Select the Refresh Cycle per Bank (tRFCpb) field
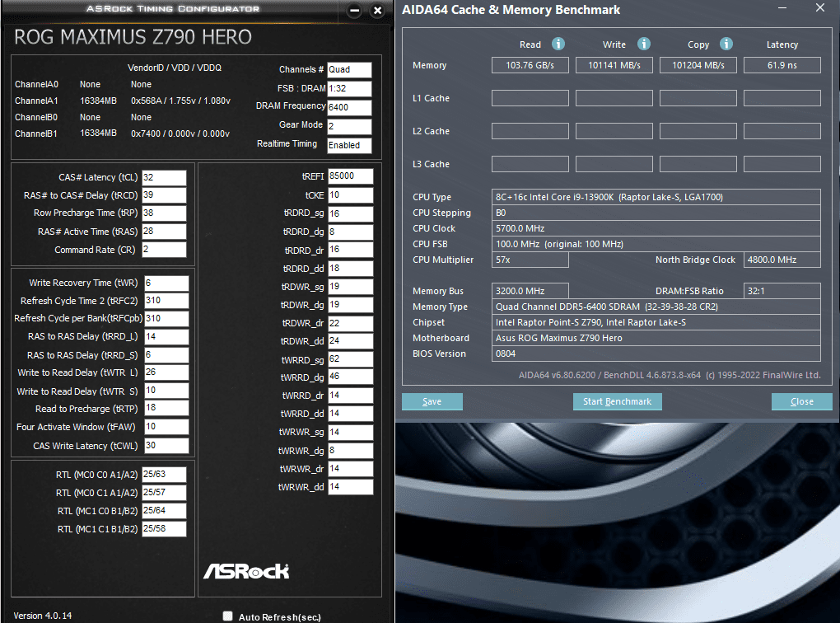 [x=166, y=318]
